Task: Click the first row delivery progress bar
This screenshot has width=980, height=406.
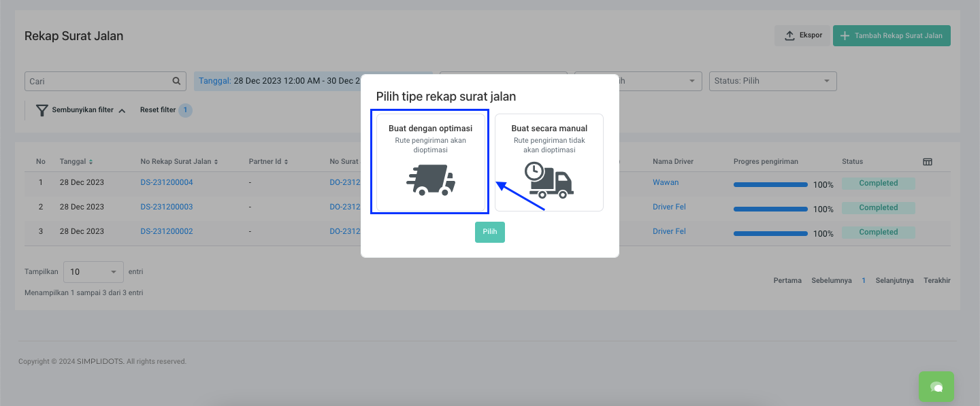Action: (770, 184)
